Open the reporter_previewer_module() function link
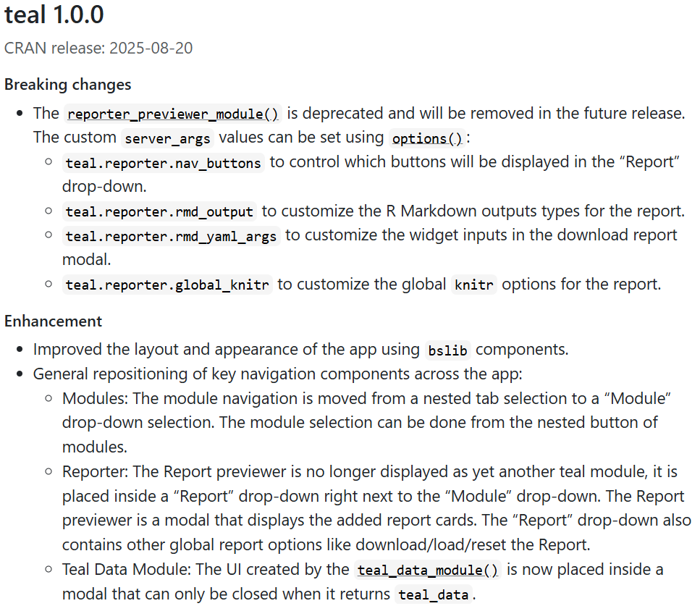700x606 pixels. 172,114
